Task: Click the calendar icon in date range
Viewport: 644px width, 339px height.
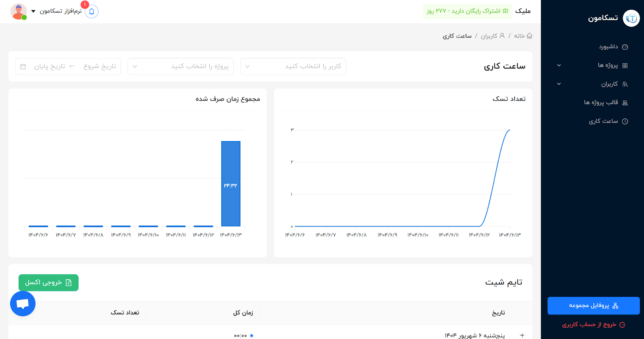Action: [x=23, y=67]
